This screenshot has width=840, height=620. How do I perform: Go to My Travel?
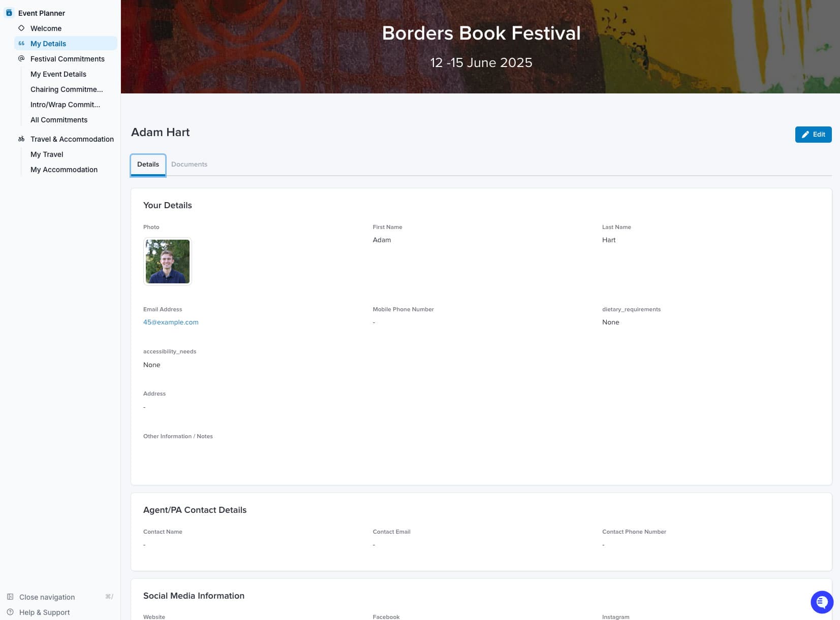coord(47,154)
